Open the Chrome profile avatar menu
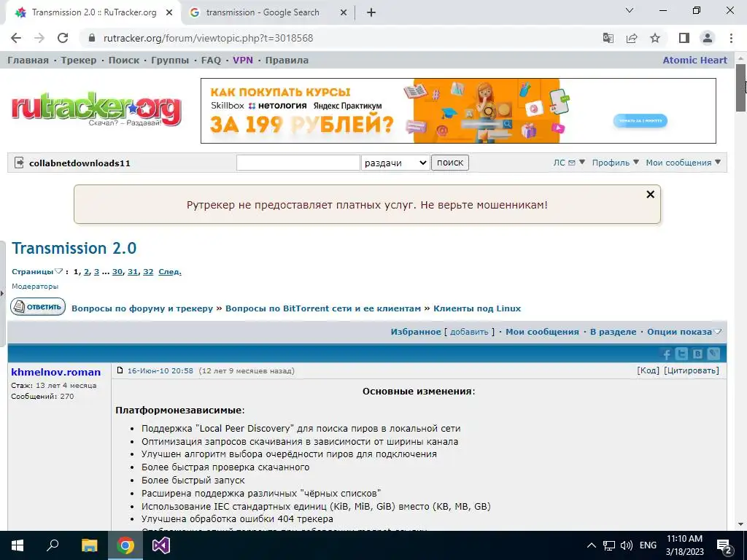Screen dimensions: 747x560 [708, 38]
